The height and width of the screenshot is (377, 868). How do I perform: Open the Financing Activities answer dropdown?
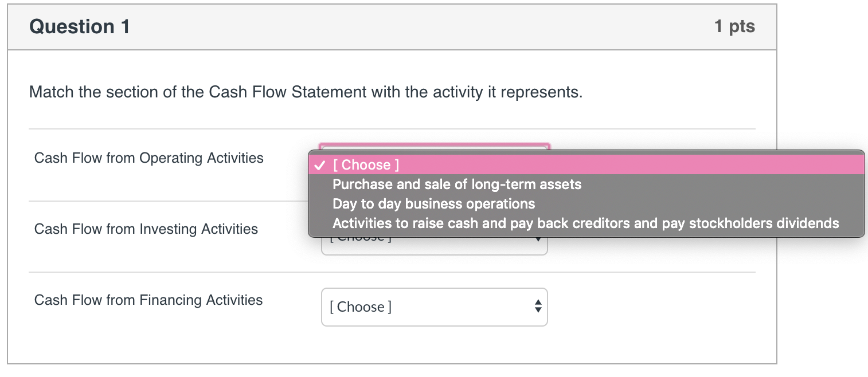[x=434, y=307]
